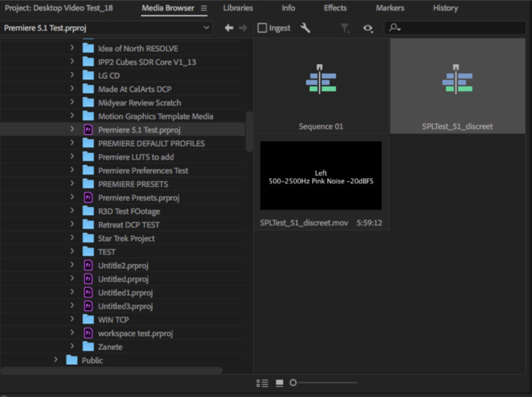The height and width of the screenshot is (397, 532).
Task: Expand the Motion Graphics Template Media folder
Action: (72, 116)
